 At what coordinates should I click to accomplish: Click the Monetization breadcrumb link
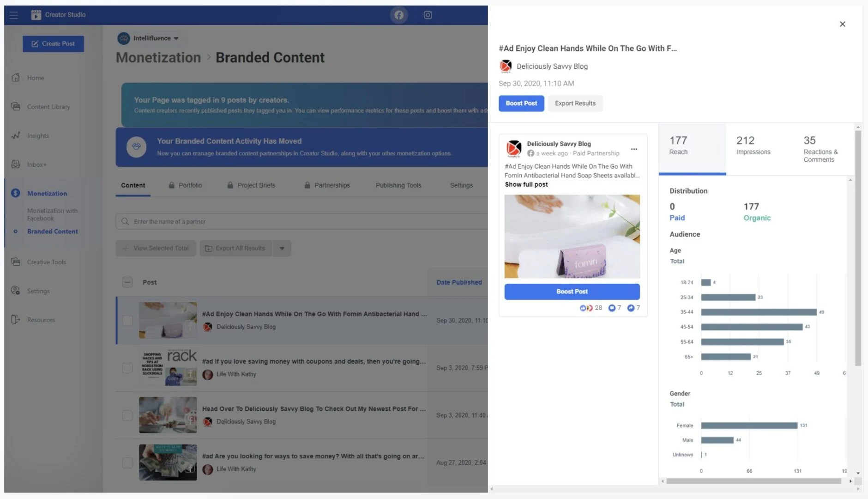pos(158,58)
